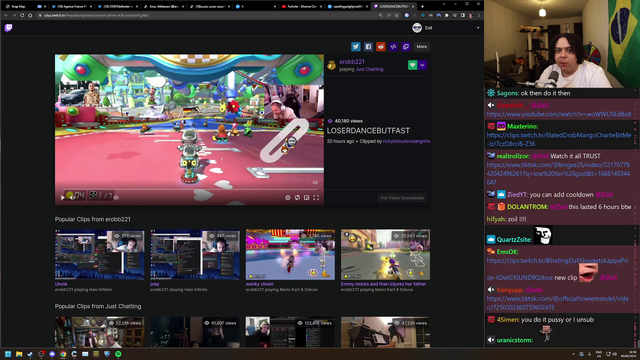
Task: Open the embed code icon
Action: (393, 47)
